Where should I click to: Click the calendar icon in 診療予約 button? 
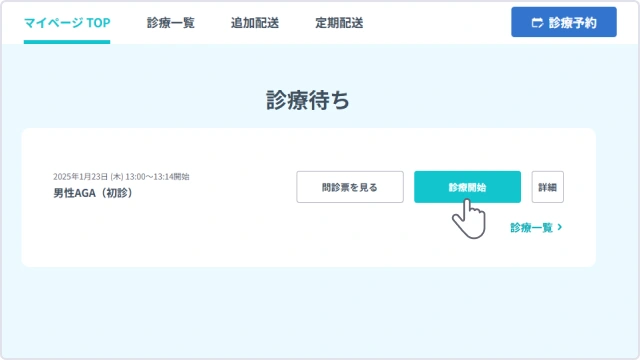point(537,23)
